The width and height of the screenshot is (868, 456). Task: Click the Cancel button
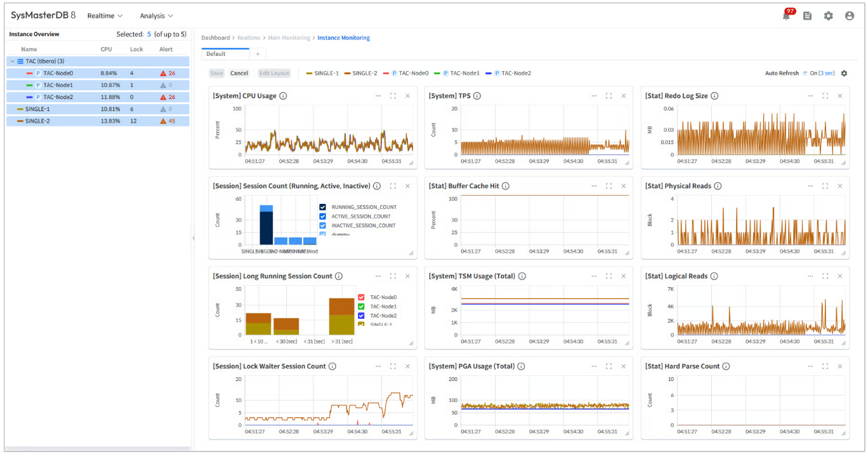239,73
